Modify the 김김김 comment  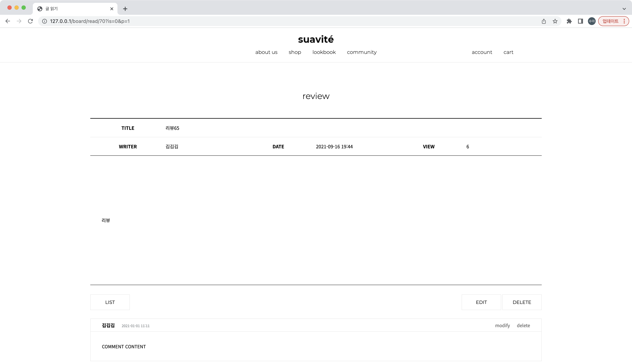(502, 325)
